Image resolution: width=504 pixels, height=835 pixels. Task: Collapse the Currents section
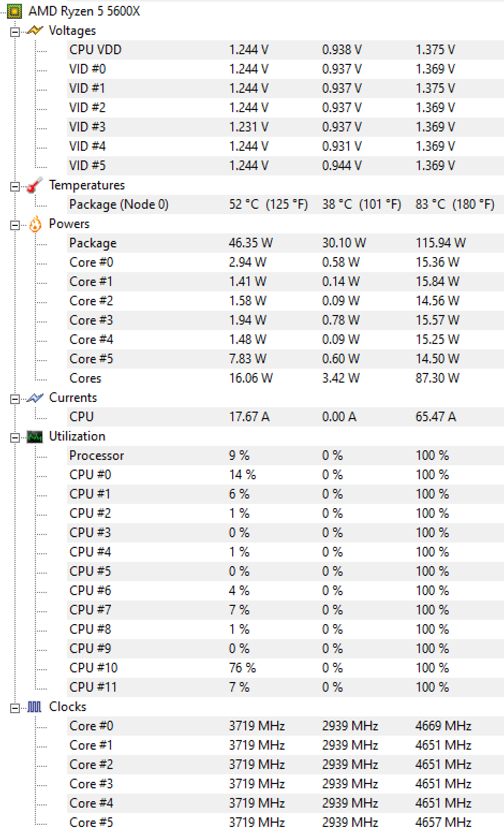(15, 398)
